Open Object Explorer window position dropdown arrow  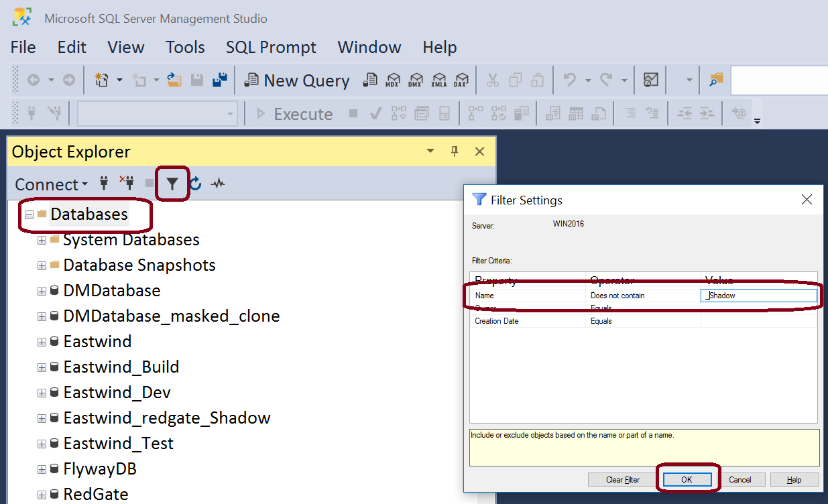[430, 151]
